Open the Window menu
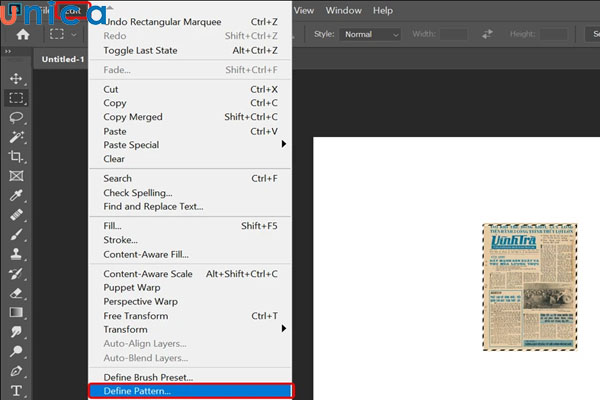The height and width of the screenshot is (400, 600). tap(343, 10)
